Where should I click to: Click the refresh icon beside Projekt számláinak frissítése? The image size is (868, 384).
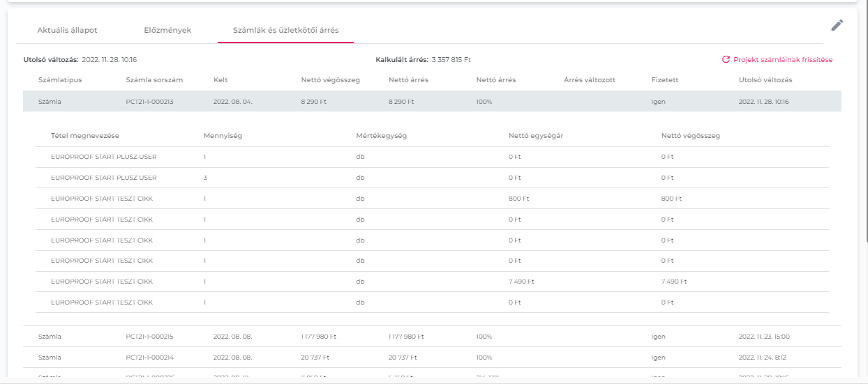coord(726,60)
